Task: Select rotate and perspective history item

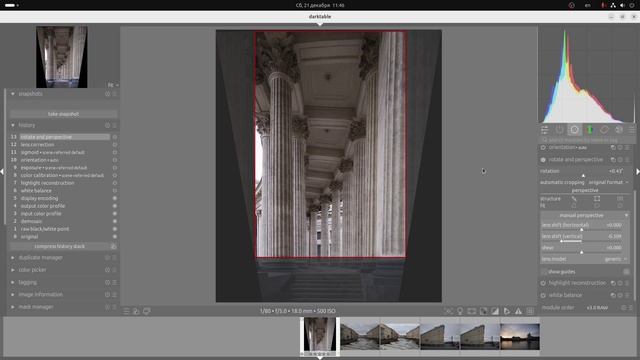Action: [x=64, y=137]
